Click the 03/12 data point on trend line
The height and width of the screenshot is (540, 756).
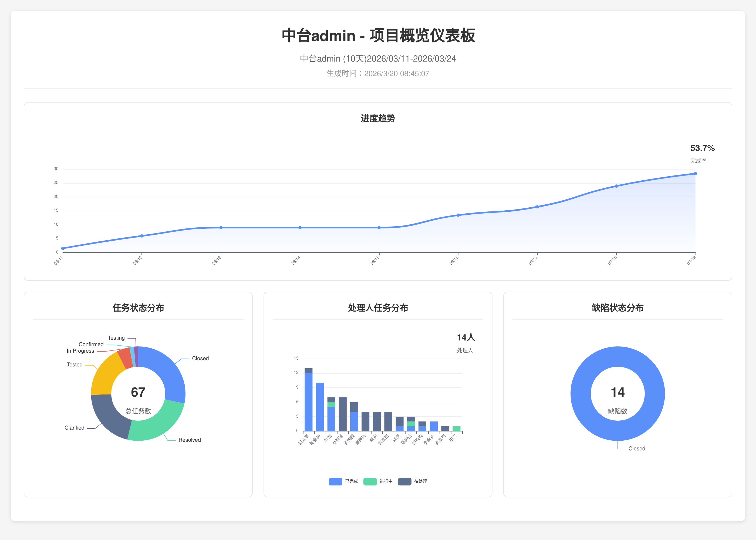coord(142,236)
